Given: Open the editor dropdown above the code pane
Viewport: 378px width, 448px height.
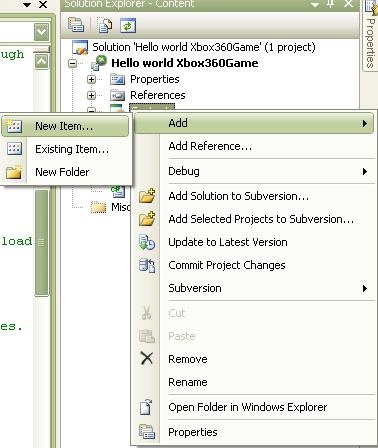Looking at the screenshot, I should click(x=42, y=32).
